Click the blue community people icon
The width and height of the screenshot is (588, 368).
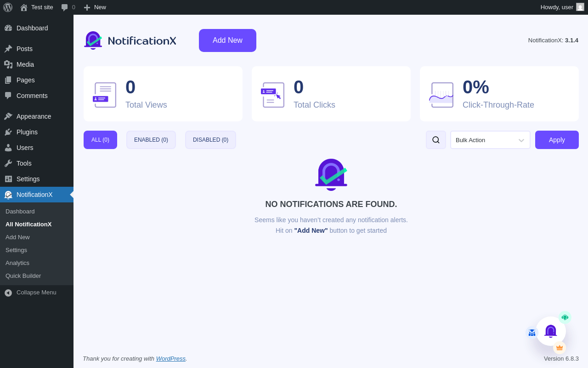(532, 333)
